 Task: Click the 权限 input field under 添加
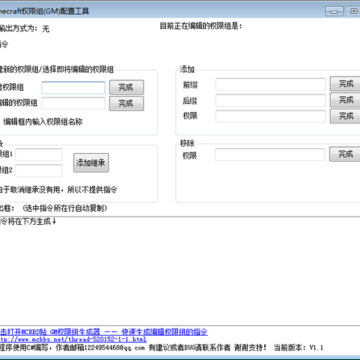(270, 116)
